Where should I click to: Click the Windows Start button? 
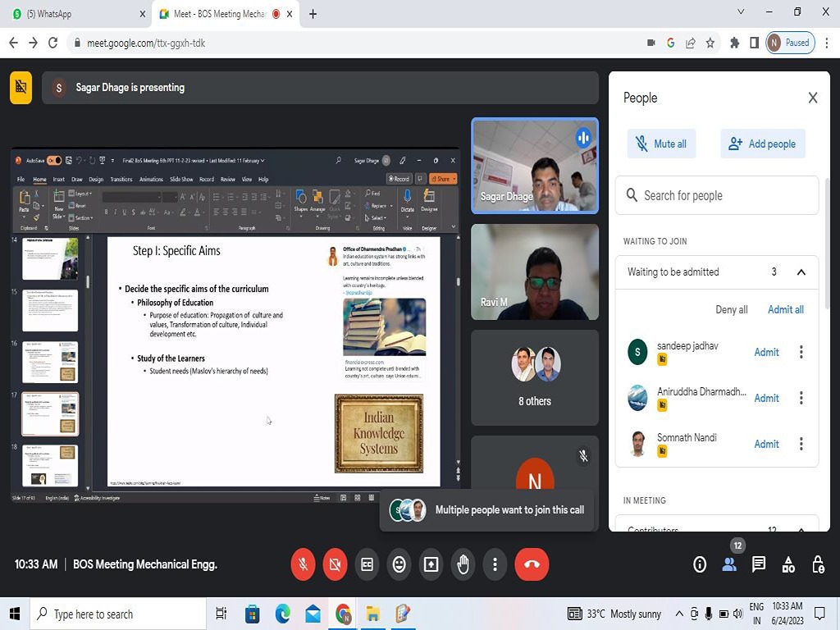tap(15, 614)
